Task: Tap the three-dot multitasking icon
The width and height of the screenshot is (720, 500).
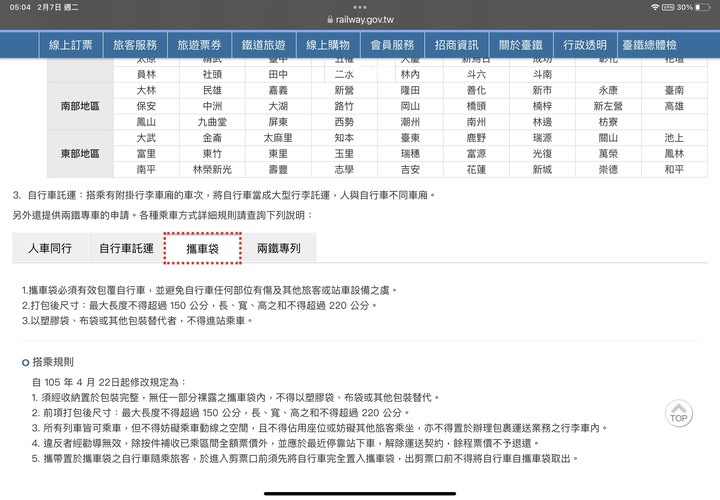Action: click(x=360, y=7)
